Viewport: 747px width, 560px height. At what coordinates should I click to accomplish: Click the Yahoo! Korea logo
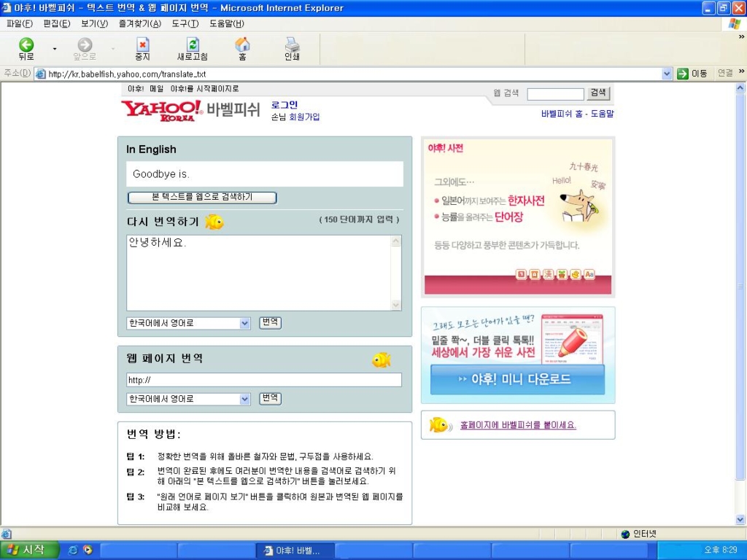click(161, 111)
